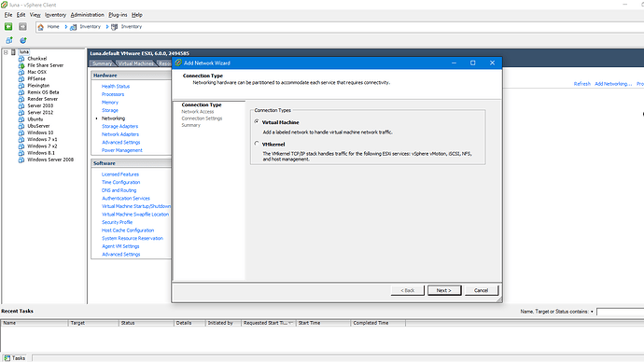Open the Administration menu
The width and height of the screenshot is (644, 362).
point(87,15)
